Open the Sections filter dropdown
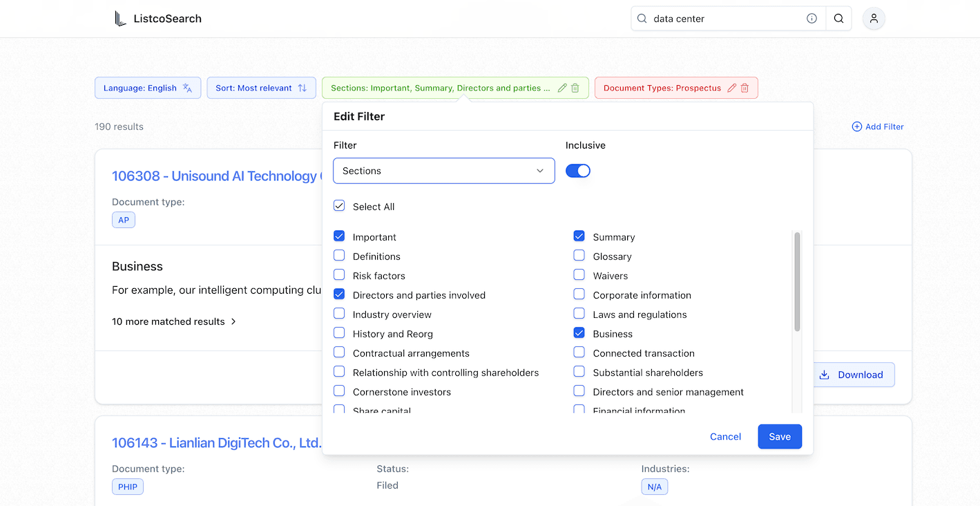 pos(444,171)
